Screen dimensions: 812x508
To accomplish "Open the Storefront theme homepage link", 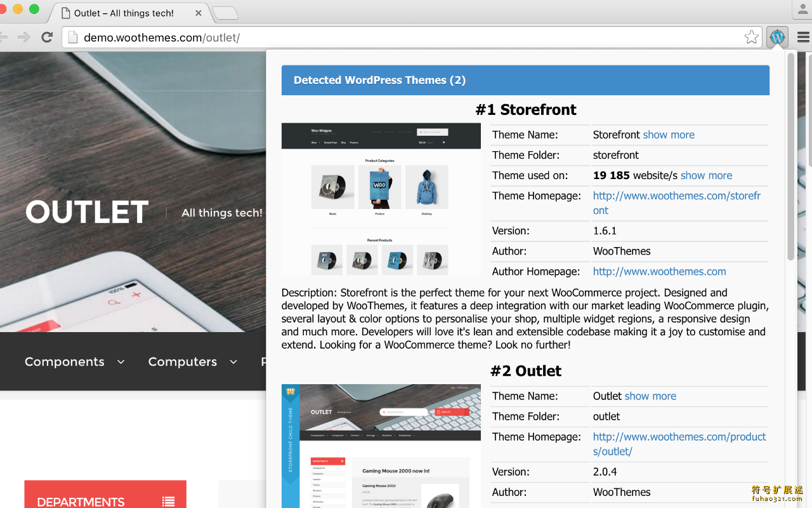I will 677,203.
